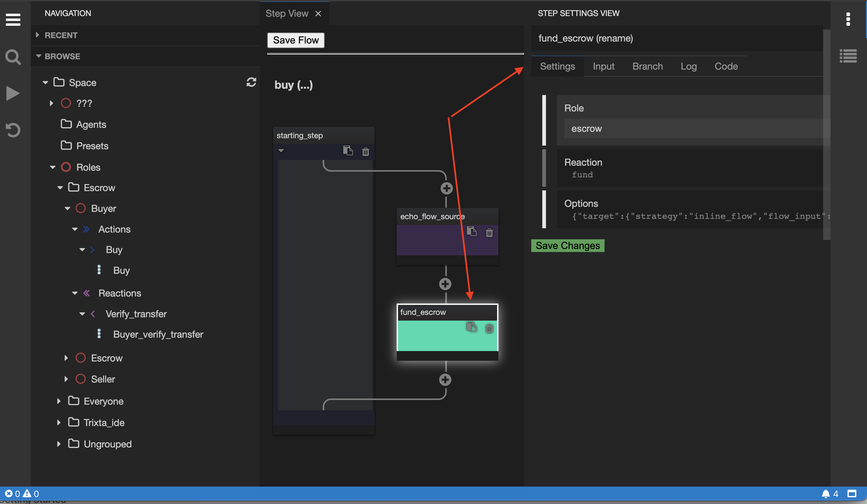Image resolution: width=867 pixels, height=504 pixels.
Task: Expand the Everyone folder
Action: pyautogui.click(x=59, y=401)
